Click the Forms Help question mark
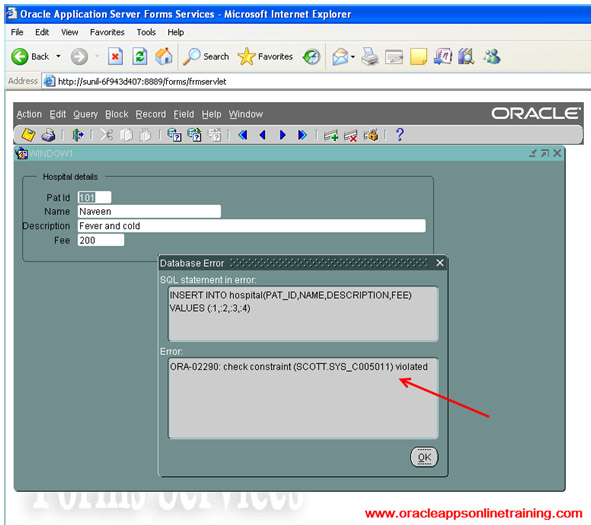The image size is (591, 525). click(x=400, y=135)
